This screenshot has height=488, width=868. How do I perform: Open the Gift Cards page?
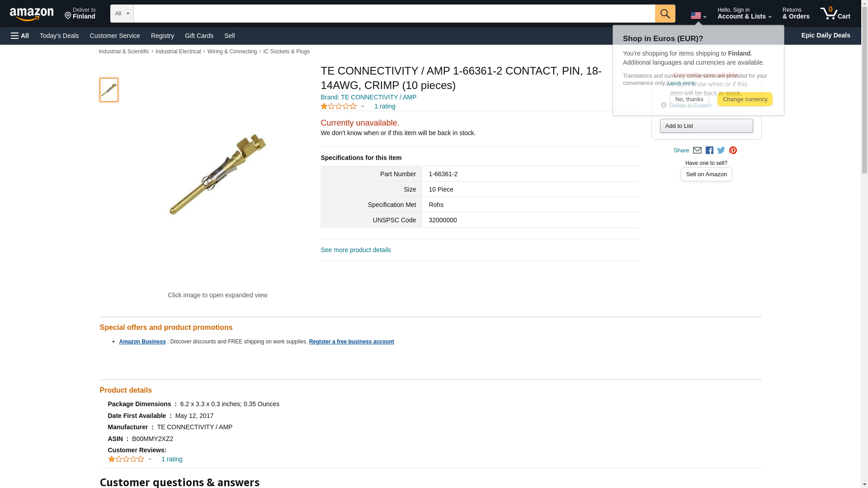pyautogui.click(x=199, y=36)
